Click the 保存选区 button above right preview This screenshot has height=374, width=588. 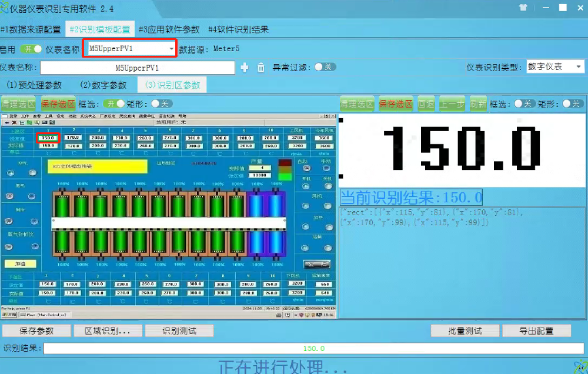point(395,103)
